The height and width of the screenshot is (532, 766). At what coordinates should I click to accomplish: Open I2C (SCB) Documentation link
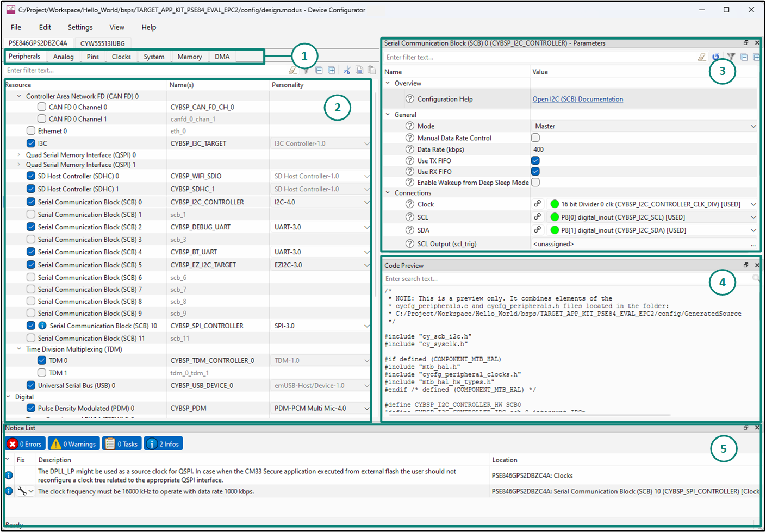click(577, 99)
